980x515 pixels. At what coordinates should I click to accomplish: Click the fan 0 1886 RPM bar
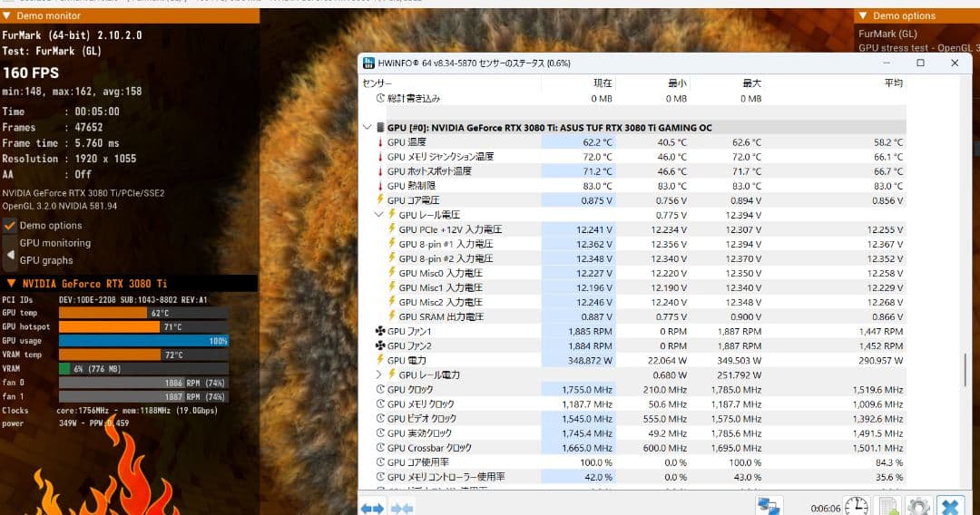pyautogui.click(x=143, y=383)
